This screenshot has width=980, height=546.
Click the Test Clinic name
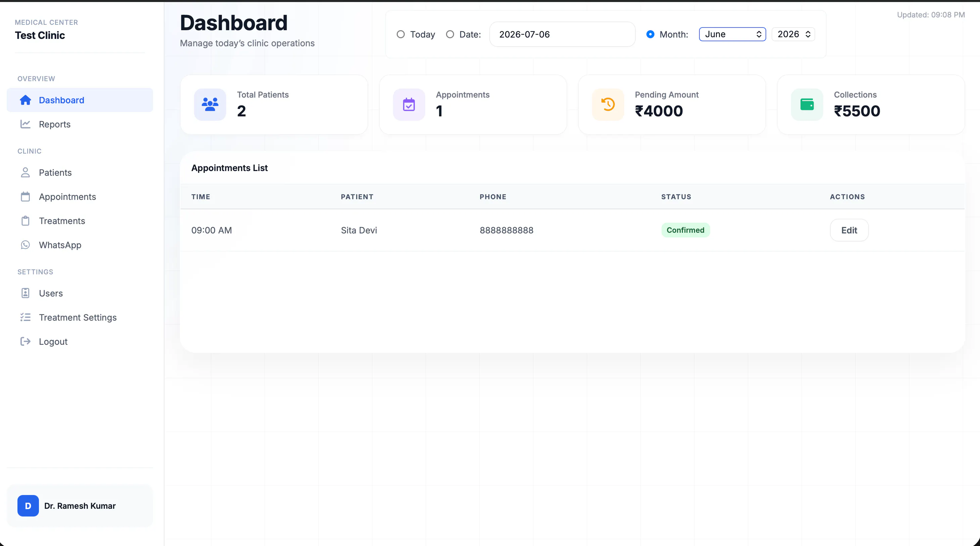pos(40,35)
